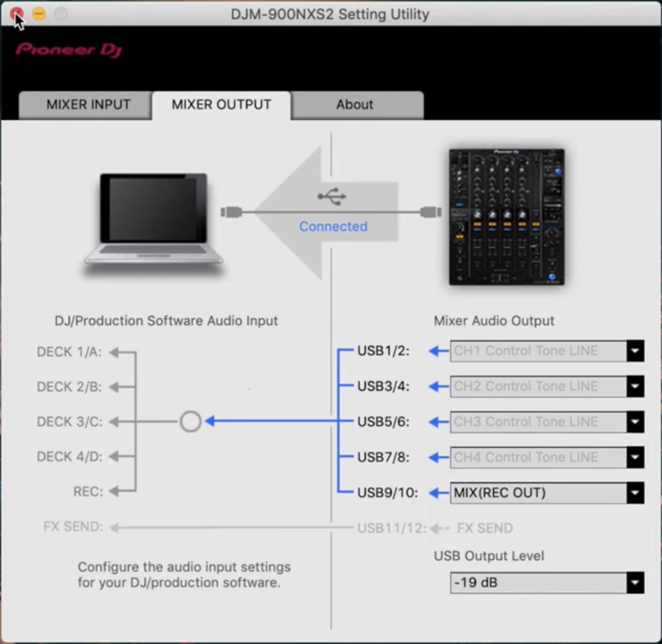Expand the USB7/8 CH4 Control Tone dropdown
The image size is (662, 644).
point(547,457)
